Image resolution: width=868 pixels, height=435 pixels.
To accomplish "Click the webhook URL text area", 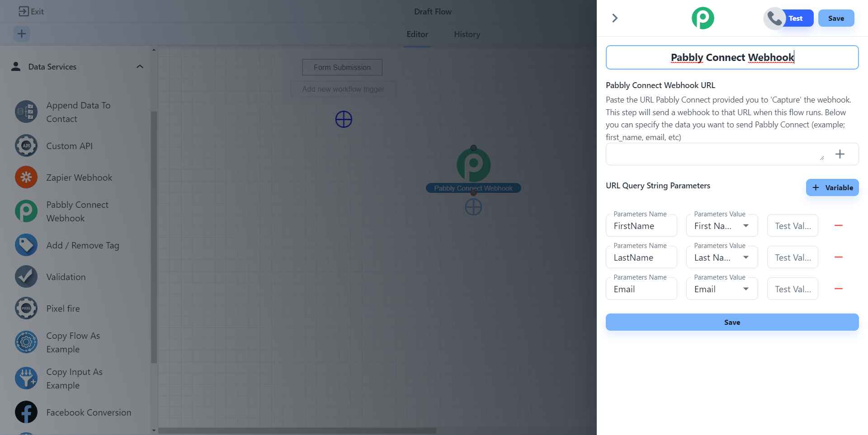I will [x=716, y=154].
